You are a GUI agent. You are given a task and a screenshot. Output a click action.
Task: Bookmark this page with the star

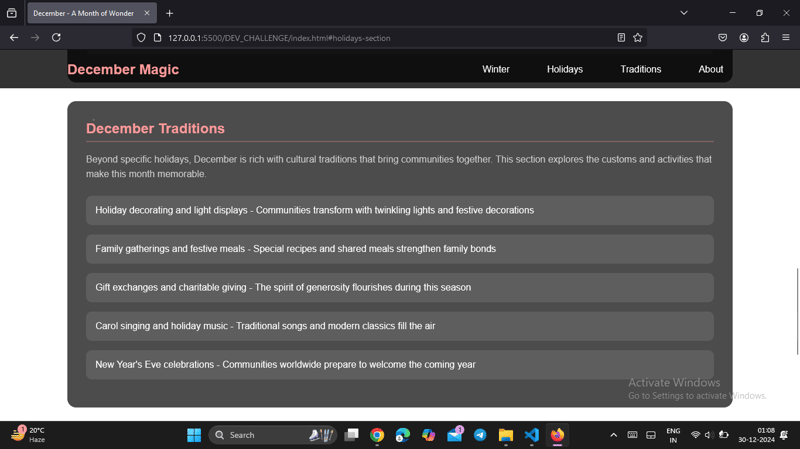(638, 38)
